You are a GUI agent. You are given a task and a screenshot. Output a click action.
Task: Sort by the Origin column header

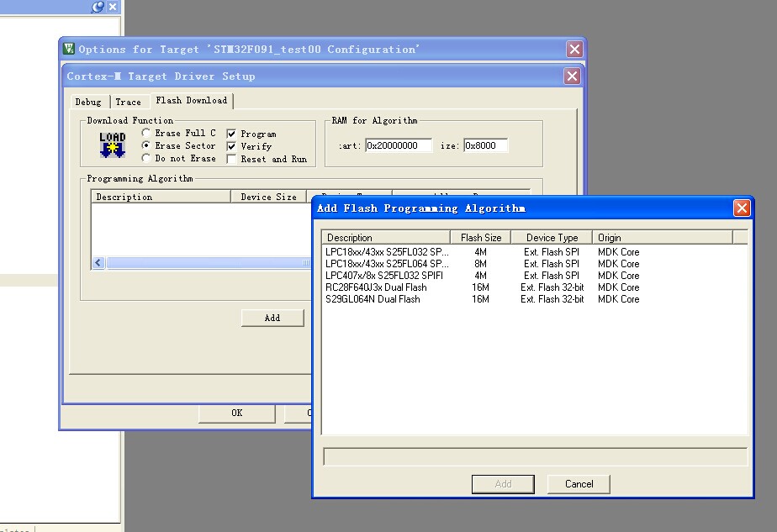tap(663, 238)
